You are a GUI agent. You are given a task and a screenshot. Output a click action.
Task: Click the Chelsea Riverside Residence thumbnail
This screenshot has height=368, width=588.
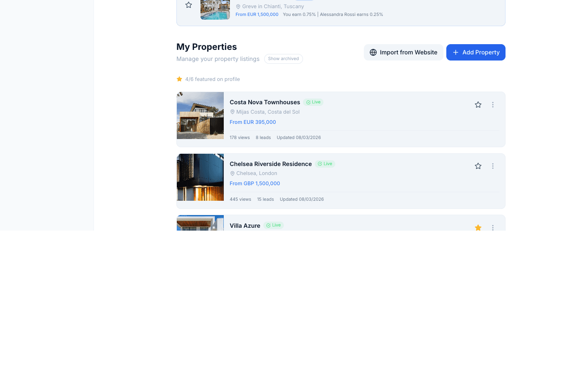pyautogui.click(x=200, y=177)
